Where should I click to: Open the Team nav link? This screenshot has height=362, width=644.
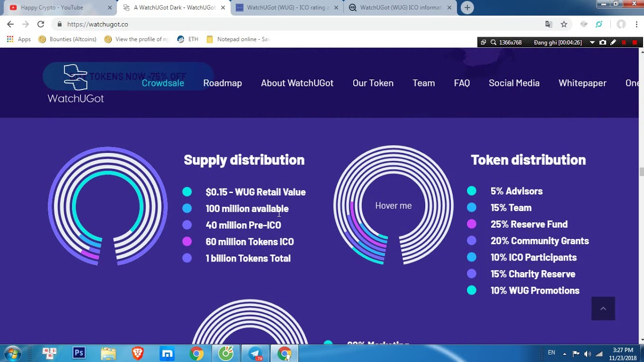424,83
